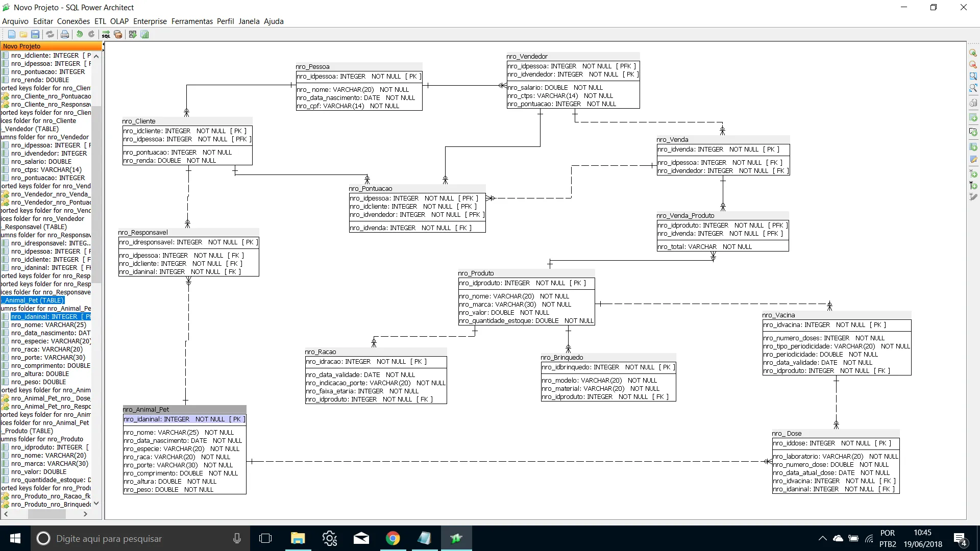Click the New Project toolbar icon
Screen dimensions: 980x551
tap(11, 34)
